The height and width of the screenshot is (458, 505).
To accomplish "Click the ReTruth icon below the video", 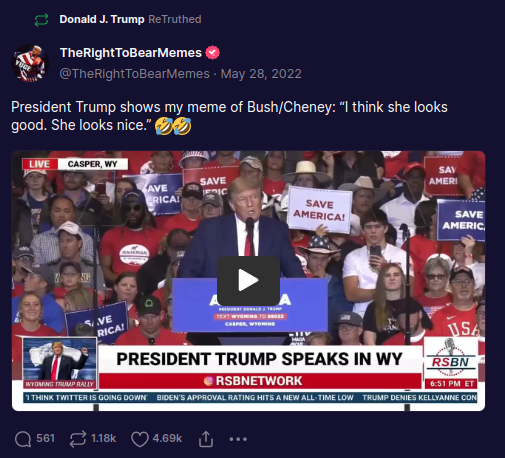I will [78, 439].
